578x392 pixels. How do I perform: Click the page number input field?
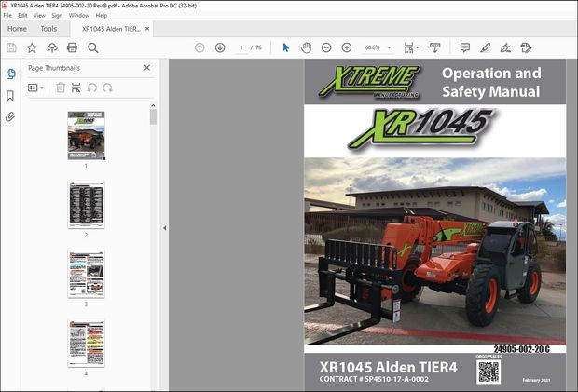click(x=241, y=47)
